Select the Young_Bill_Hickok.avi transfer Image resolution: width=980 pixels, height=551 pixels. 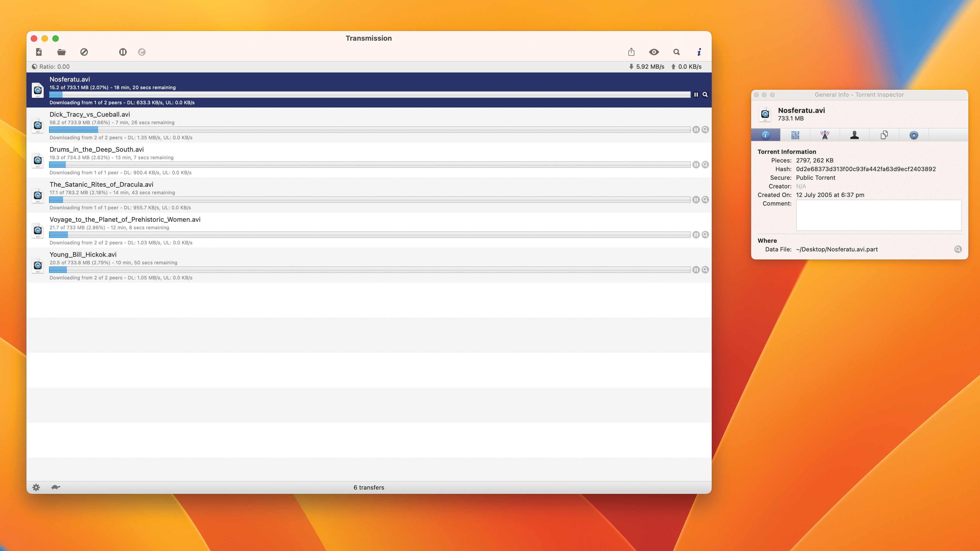click(x=369, y=265)
